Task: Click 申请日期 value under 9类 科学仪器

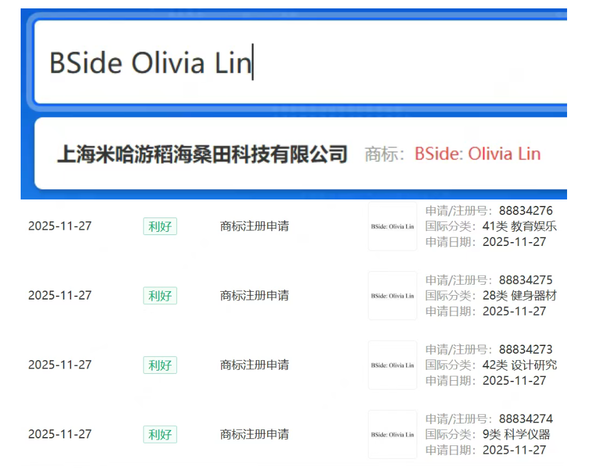Action: (514, 450)
